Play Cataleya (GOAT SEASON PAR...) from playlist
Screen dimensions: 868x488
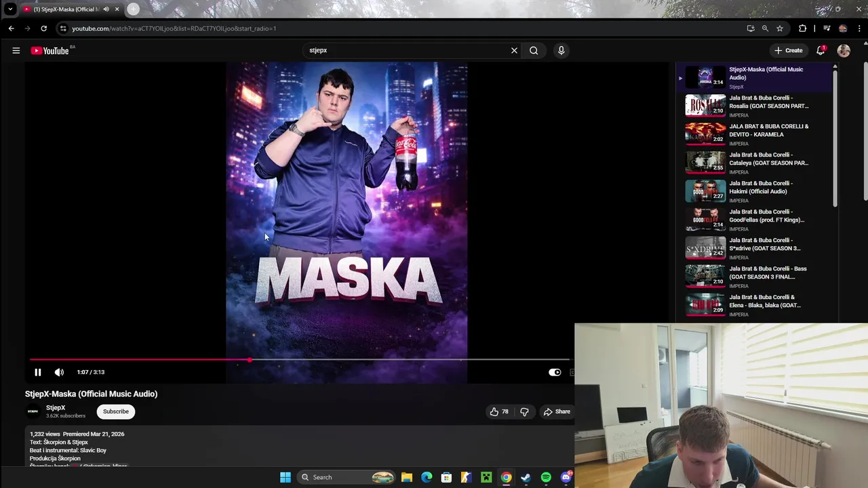click(x=755, y=163)
